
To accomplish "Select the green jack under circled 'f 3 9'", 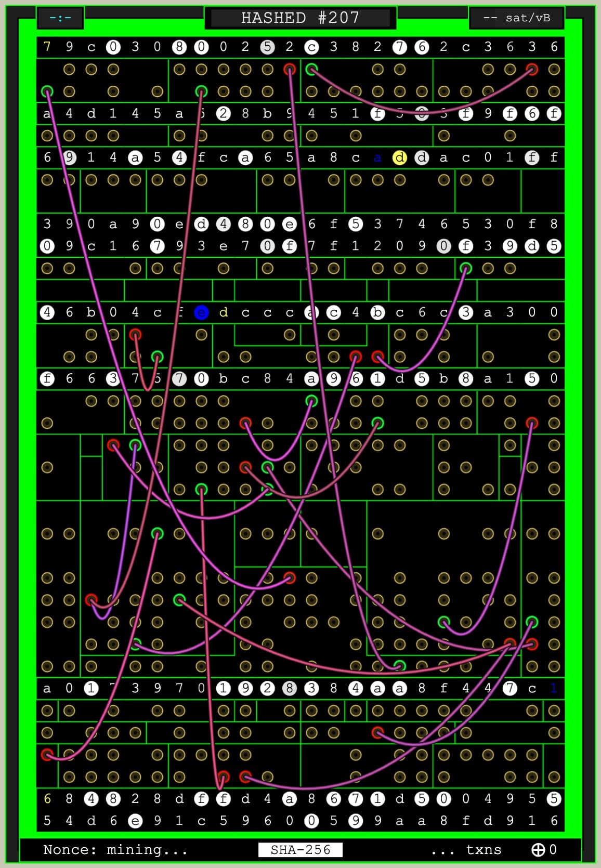I will tap(466, 268).
